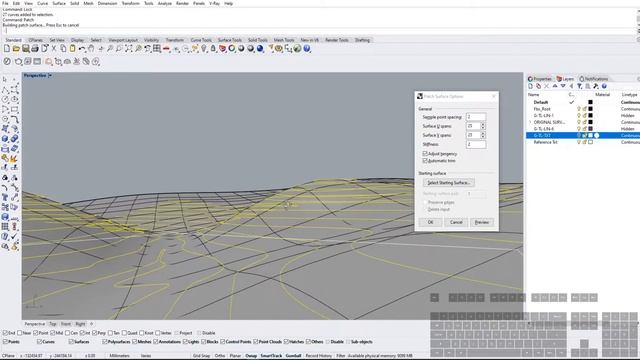The image size is (640, 360).
Task: Click the New layer icon in Layers panel
Action: pos(530,86)
